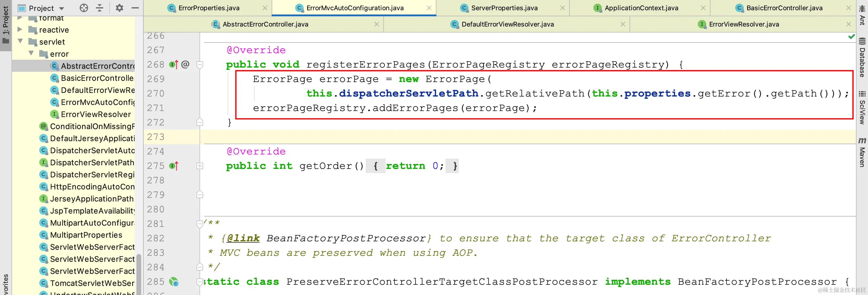
Task: Hide the Project panel with minus icon
Action: [x=135, y=8]
